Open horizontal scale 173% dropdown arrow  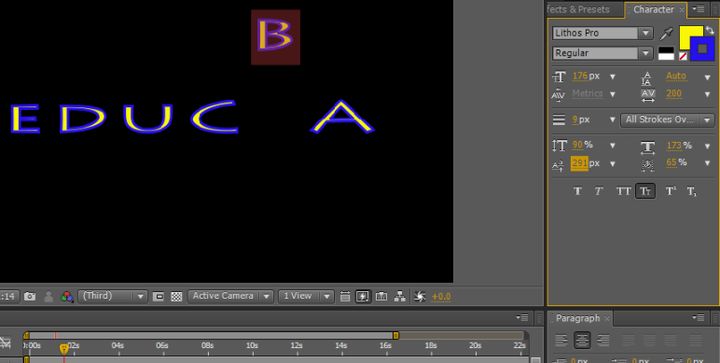[707, 146]
